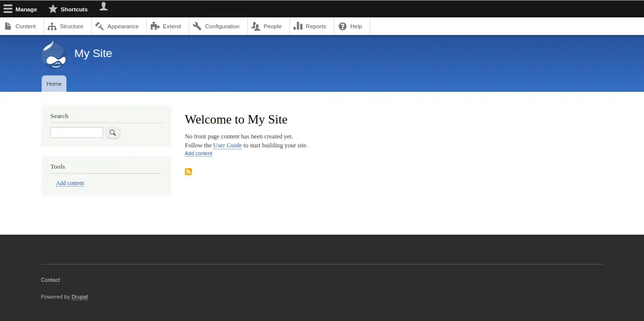Open the Content admin menu
Screen dimensions: 644x321
pyautogui.click(x=21, y=26)
